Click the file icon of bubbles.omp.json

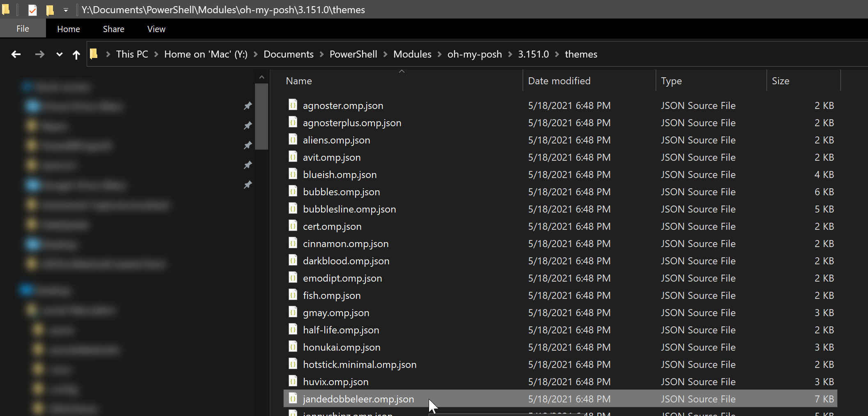pos(293,192)
